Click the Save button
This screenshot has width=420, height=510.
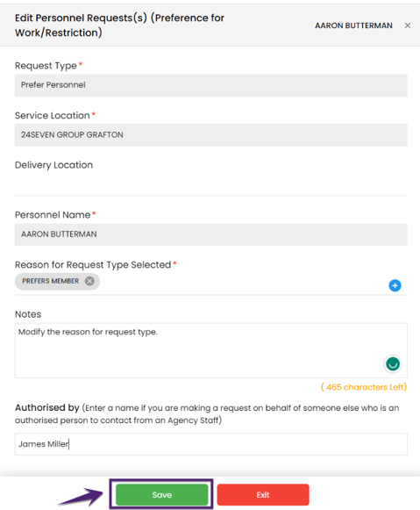pyautogui.click(x=161, y=495)
